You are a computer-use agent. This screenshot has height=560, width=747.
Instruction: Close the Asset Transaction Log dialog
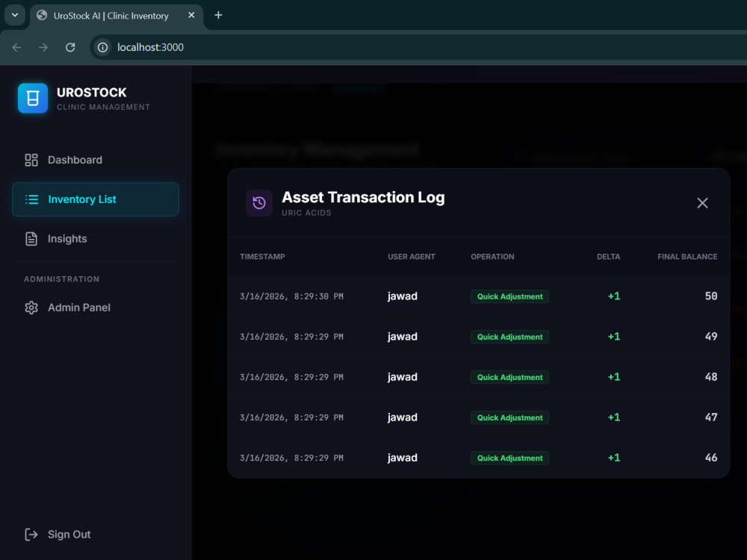[702, 203]
